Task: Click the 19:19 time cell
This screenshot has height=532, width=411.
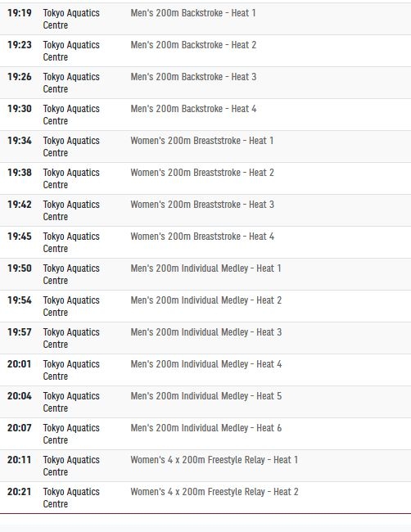Action: point(20,13)
